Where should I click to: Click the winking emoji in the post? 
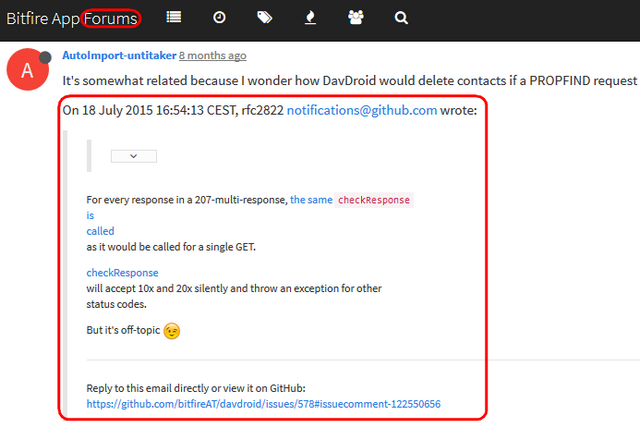pos(171,330)
